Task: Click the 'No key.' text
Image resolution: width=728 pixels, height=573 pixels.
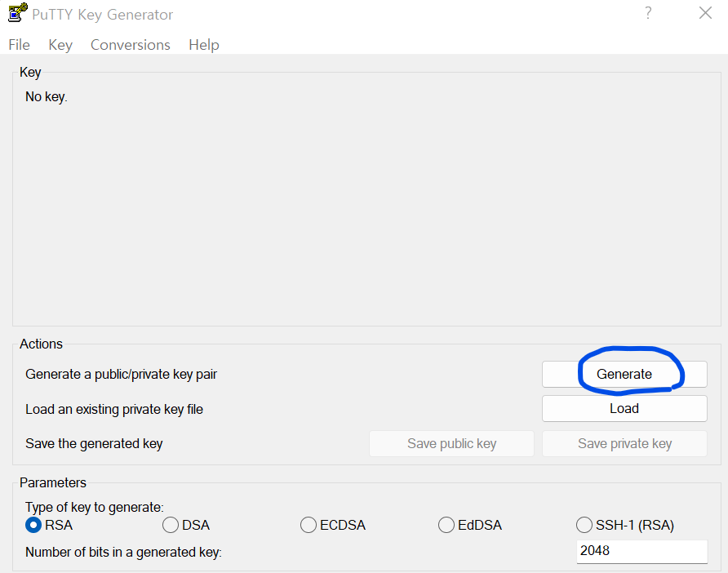Action: [47, 97]
